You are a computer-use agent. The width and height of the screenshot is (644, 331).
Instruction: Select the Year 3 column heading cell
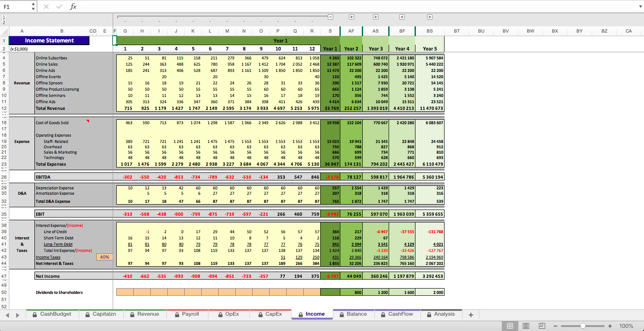click(x=376, y=49)
